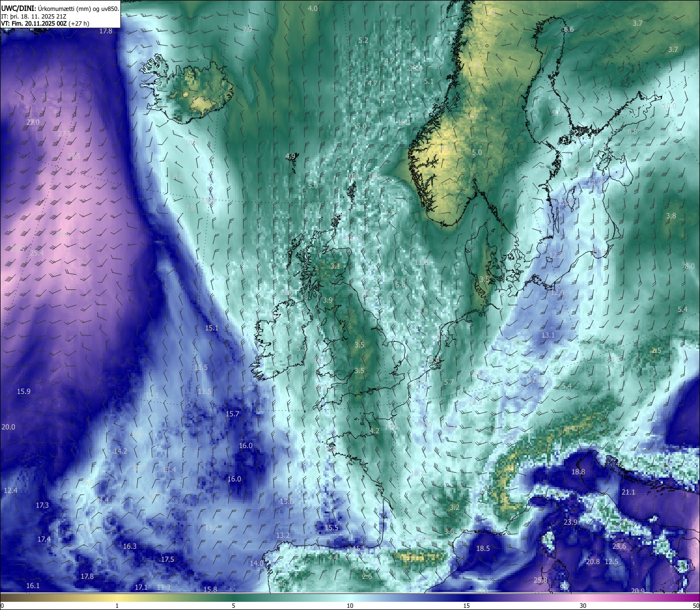Click the 3.8 value on the eastern side
Image resolution: width=700 pixels, height=610 pixels.
pyautogui.click(x=671, y=216)
